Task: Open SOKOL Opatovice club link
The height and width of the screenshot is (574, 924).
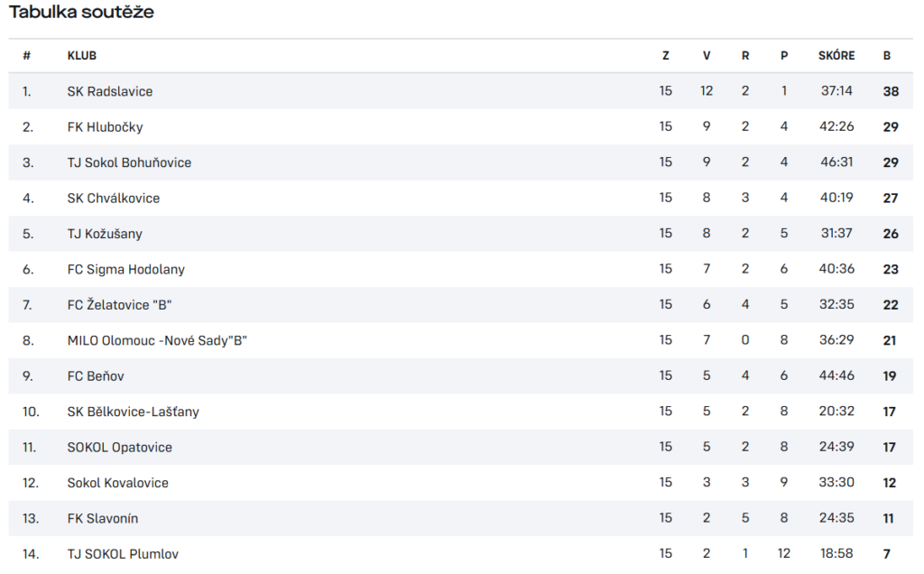Action: (120, 448)
